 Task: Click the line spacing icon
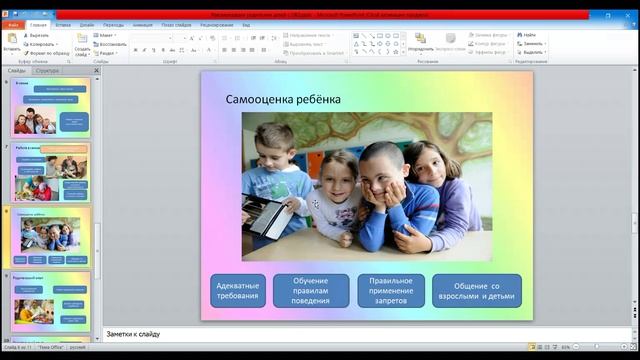pyautogui.click(x=274, y=38)
